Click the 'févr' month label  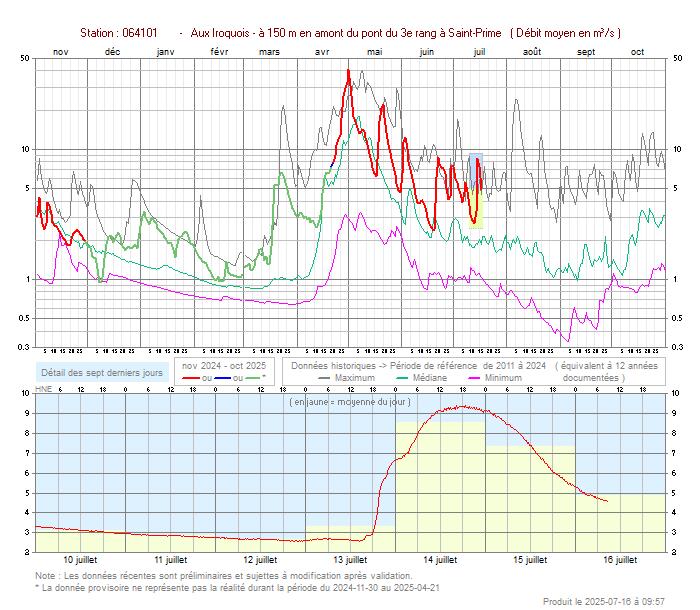coord(219,52)
